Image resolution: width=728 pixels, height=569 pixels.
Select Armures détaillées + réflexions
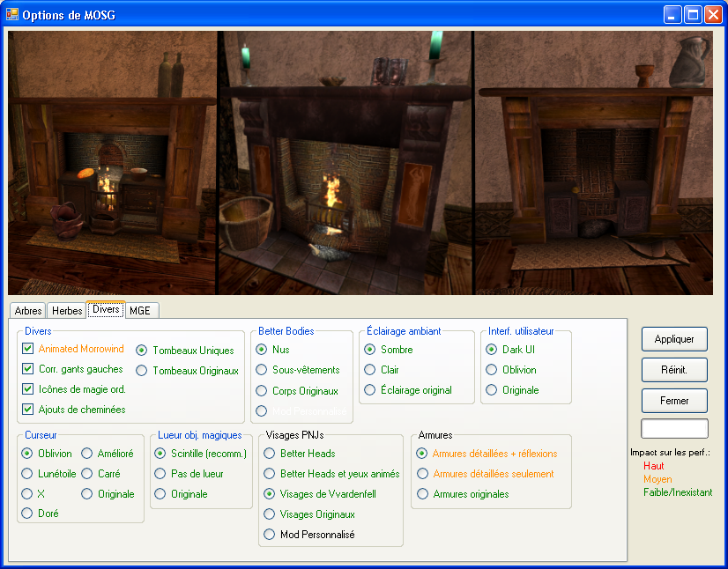422,453
